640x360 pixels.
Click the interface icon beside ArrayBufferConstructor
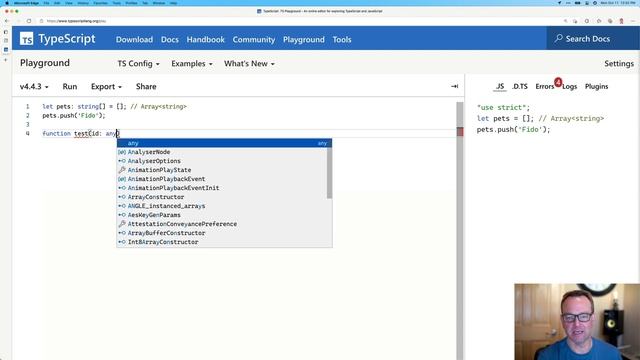tap(122, 233)
